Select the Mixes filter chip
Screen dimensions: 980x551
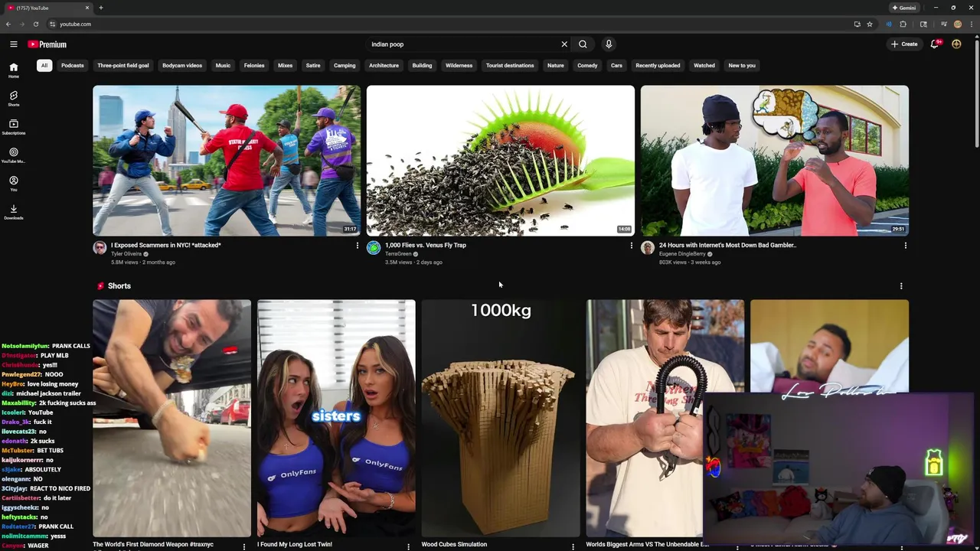[x=285, y=66]
